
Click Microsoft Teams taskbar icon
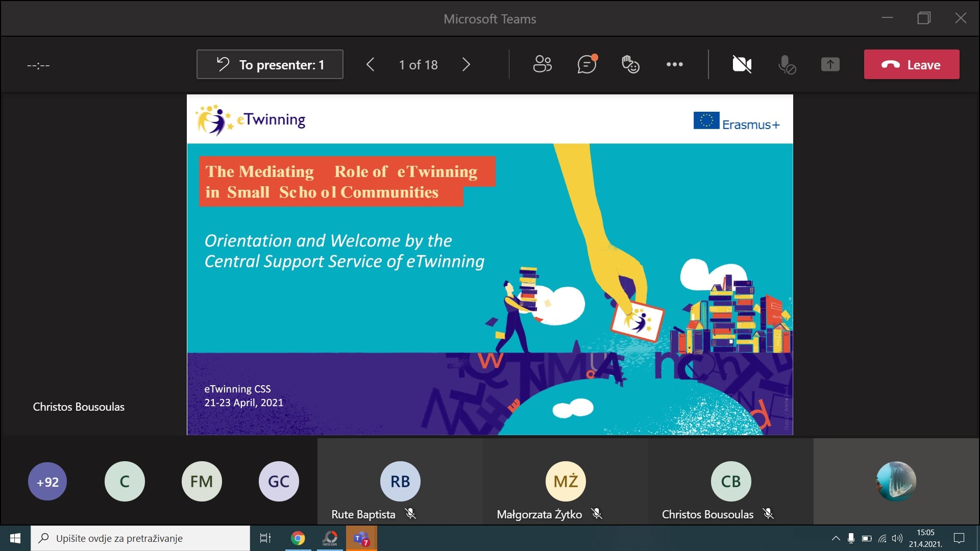362,538
